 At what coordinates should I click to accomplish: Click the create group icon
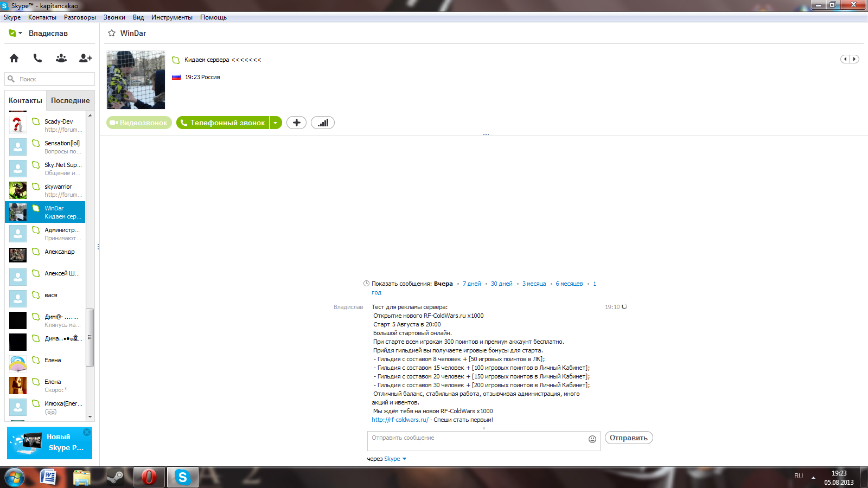(x=61, y=58)
